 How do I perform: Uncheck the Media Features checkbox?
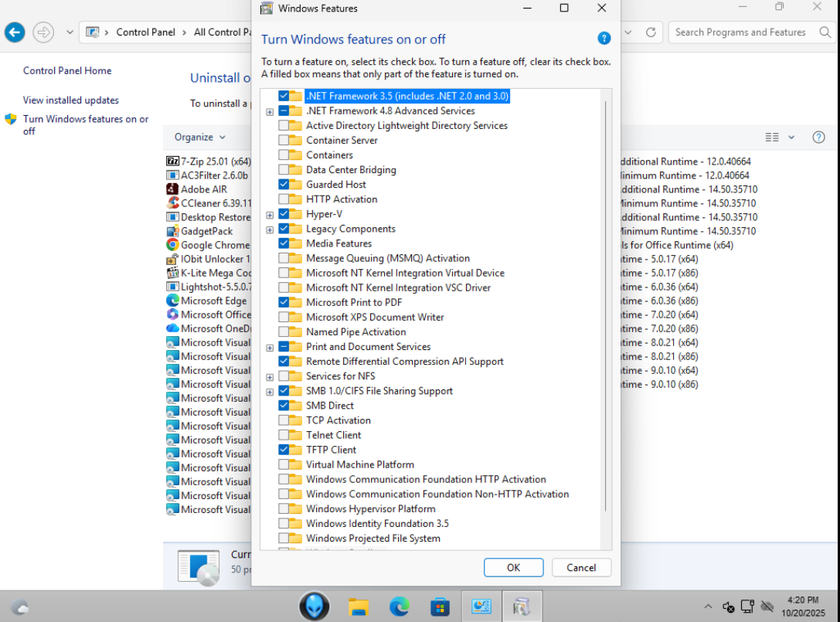tap(284, 243)
